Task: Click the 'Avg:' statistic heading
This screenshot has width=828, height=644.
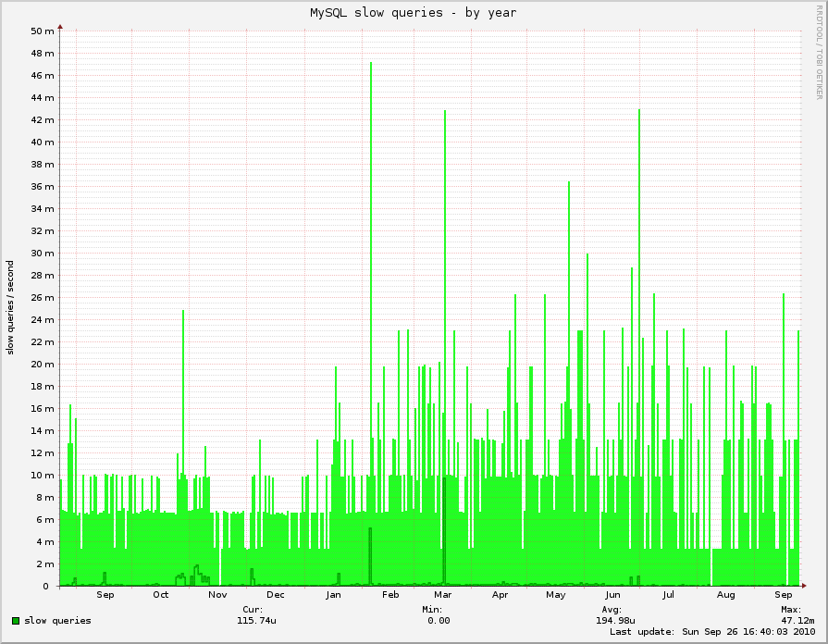Action: click(x=612, y=610)
